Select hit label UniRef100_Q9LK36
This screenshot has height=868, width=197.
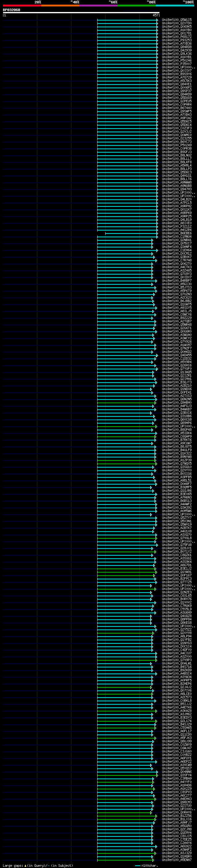tap(177, 54)
